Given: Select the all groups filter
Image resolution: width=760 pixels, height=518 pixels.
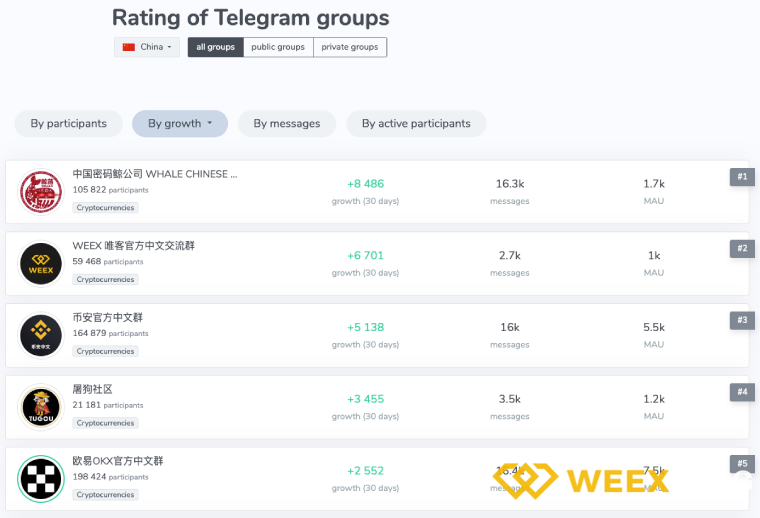Looking at the screenshot, I should click(x=215, y=47).
